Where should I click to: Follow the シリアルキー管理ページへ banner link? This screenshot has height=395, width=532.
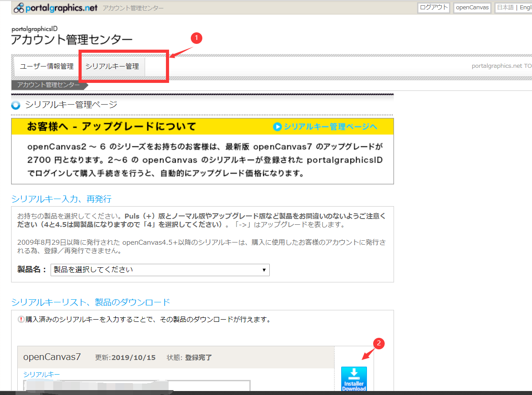330,127
